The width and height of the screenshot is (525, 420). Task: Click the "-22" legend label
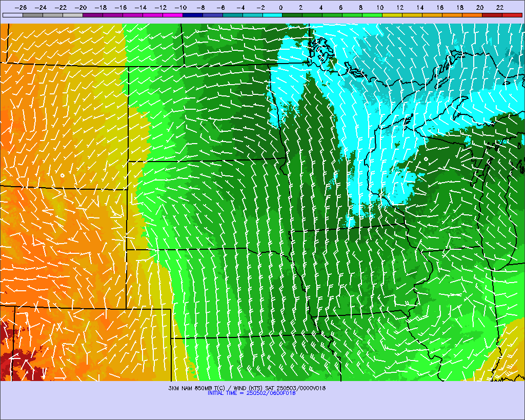click(x=60, y=7)
